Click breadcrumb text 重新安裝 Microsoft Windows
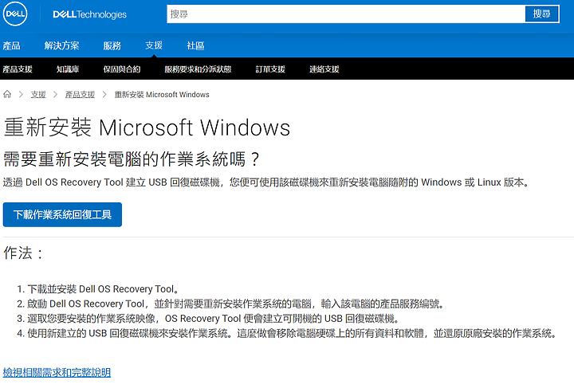The height and width of the screenshot is (392, 574). (x=162, y=95)
